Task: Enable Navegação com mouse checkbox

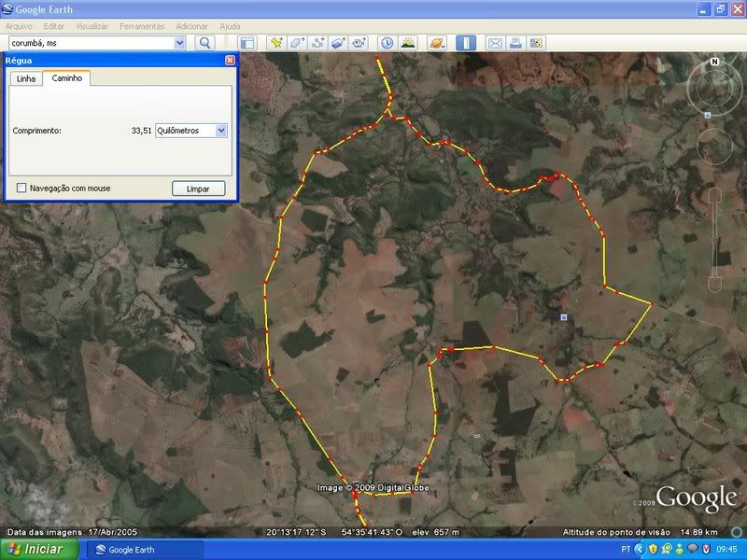Action: click(21, 188)
